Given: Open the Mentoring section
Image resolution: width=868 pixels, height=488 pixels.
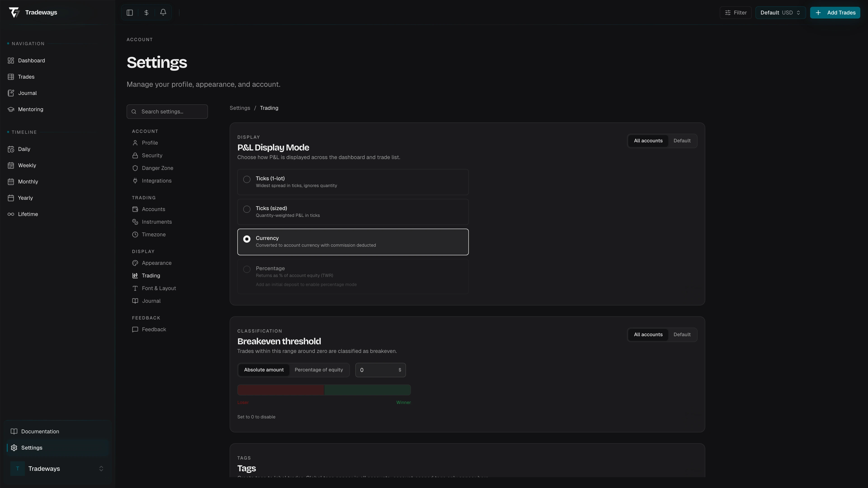Looking at the screenshot, I should point(30,109).
